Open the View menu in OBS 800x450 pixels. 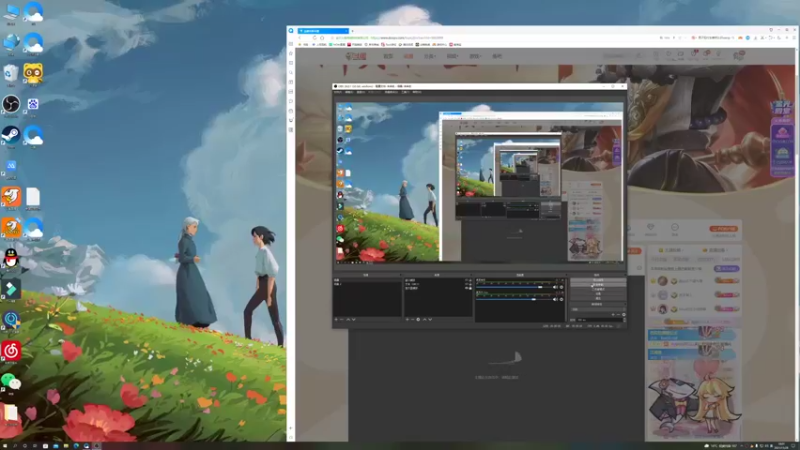tap(361, 92)
